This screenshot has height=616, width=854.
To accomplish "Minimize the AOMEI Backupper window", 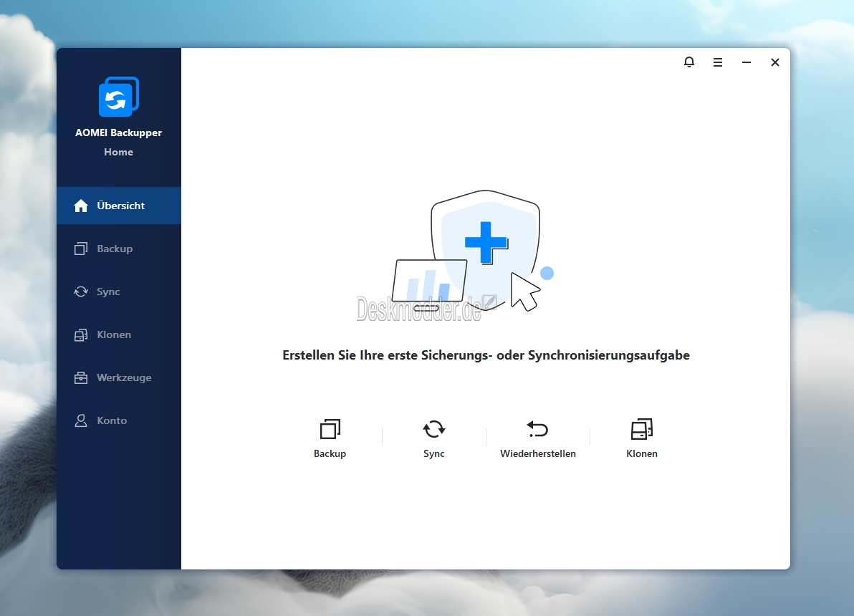I will pyautogui.click(x=747, y=62).
